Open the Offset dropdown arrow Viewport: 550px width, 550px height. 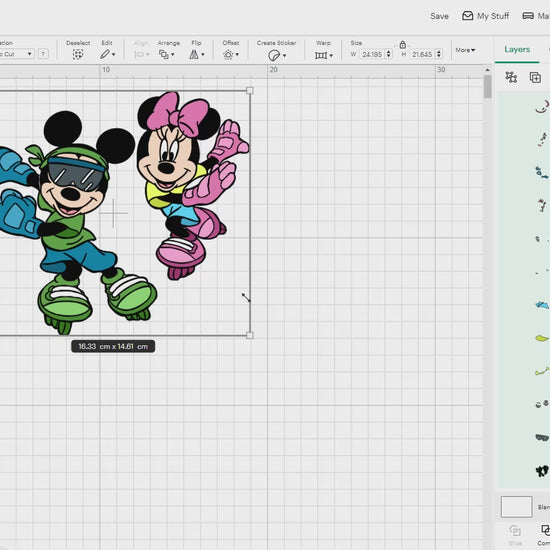tap(237, 55)
